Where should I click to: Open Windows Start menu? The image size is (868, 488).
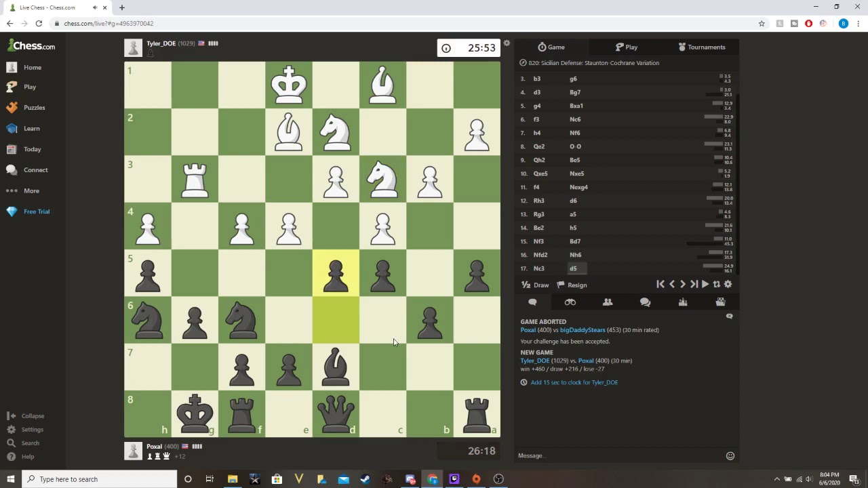point(10,479)
